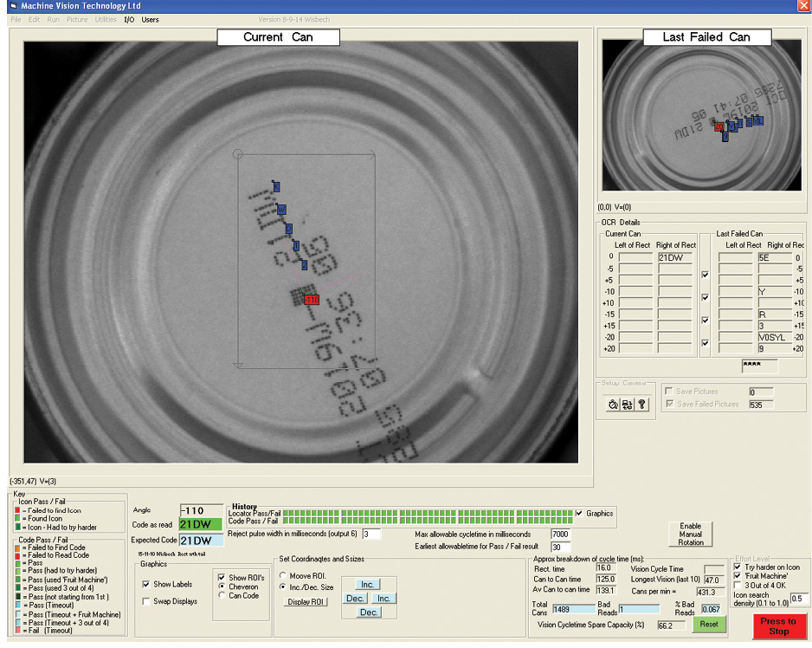
Task: Click the Icon search density field
Action: [x=799, y=599]
